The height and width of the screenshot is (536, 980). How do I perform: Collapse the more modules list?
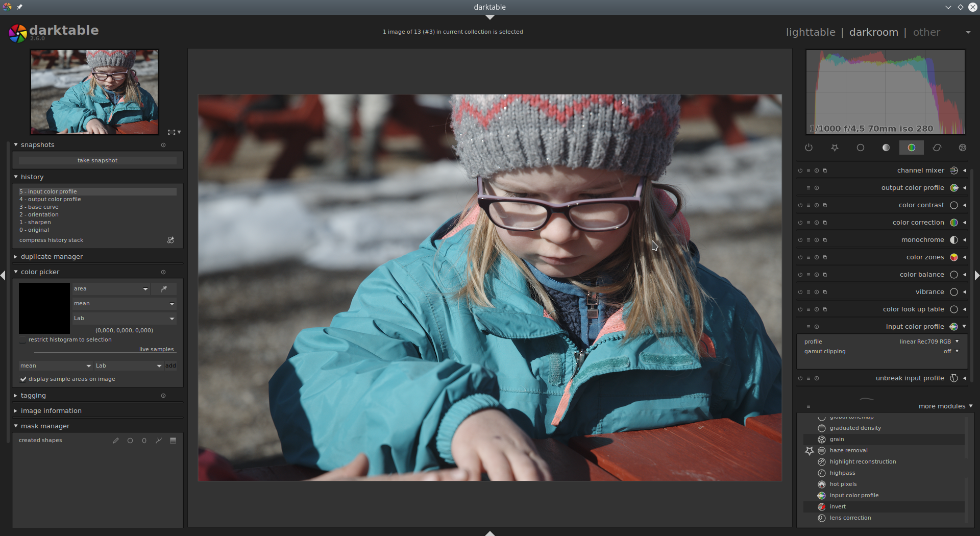click(x=945, y=406)
